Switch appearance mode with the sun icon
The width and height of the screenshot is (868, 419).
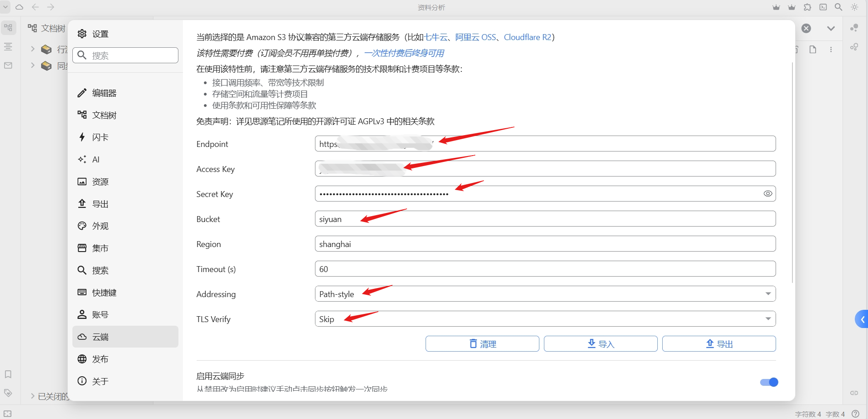854,7
